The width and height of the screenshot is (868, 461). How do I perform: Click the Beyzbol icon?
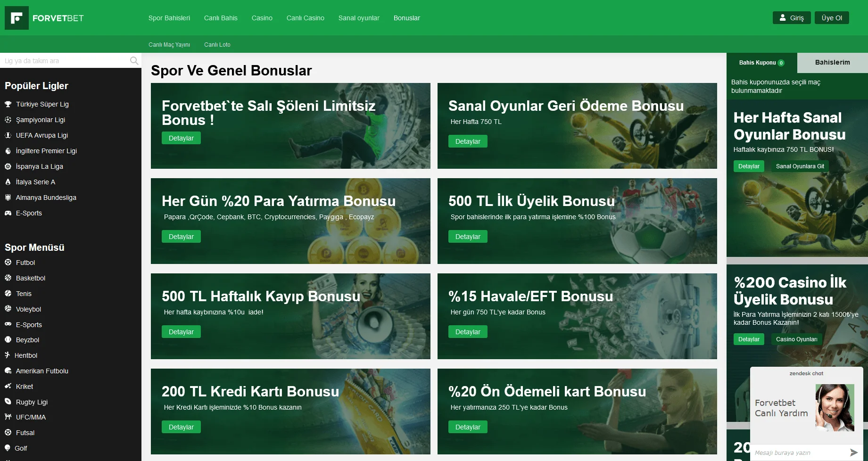(8, 339)
